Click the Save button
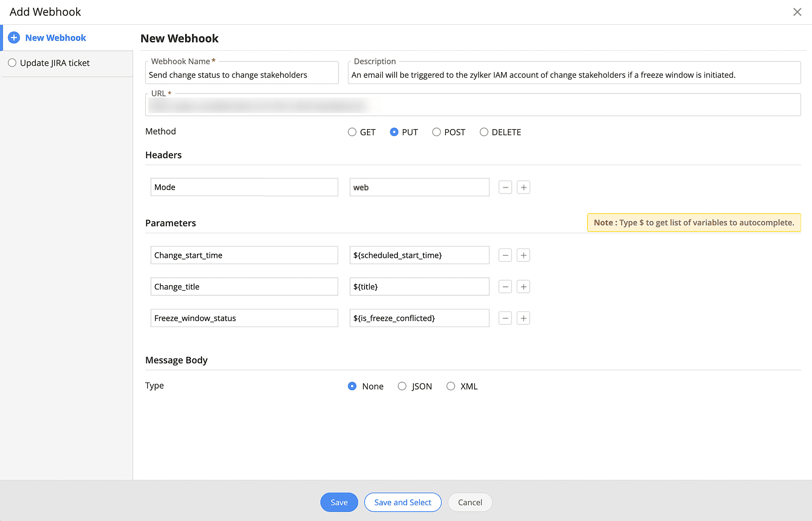This screenshot has height=521, width=812. click(x=339, y=502)
